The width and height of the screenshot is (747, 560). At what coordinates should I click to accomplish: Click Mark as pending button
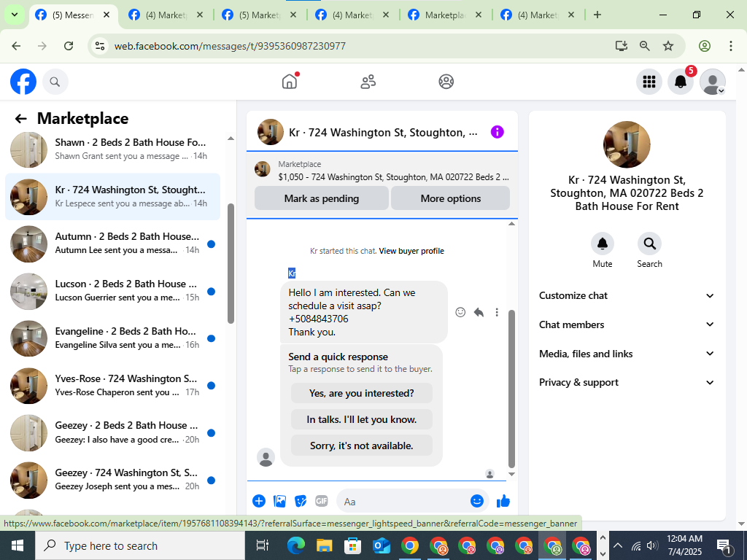(x=322, y=198)
